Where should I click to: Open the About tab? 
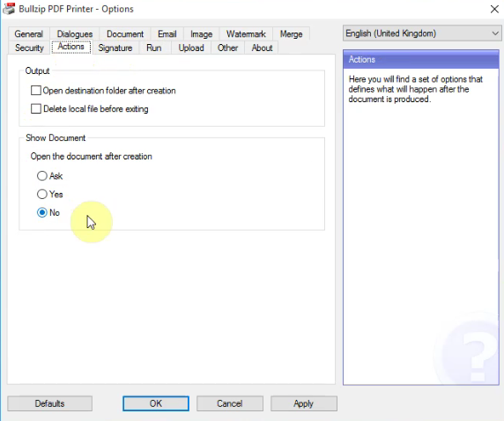262,48
